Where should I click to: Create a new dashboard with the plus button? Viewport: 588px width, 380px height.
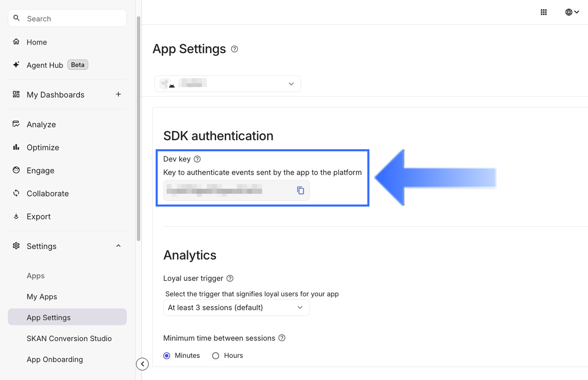(118, 94)
